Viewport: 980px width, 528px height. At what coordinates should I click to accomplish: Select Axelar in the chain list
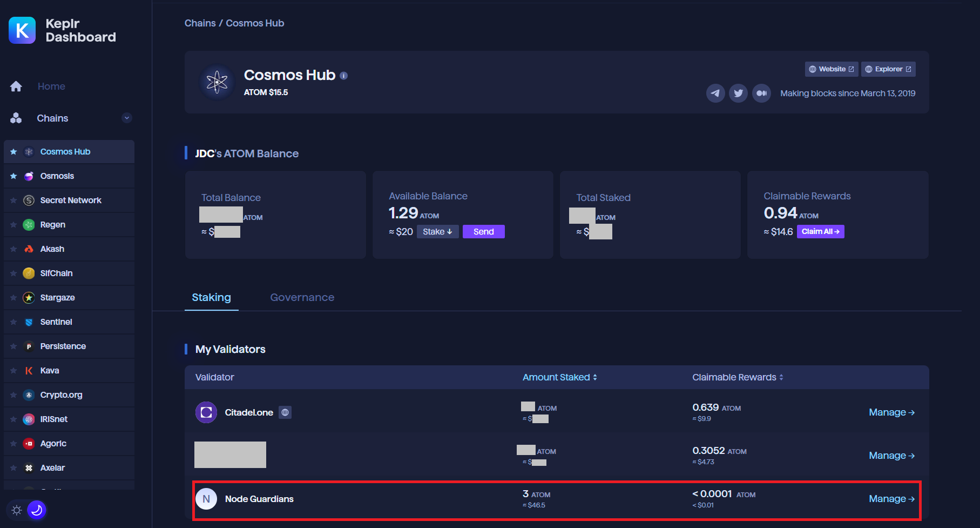tap(69, 468)
